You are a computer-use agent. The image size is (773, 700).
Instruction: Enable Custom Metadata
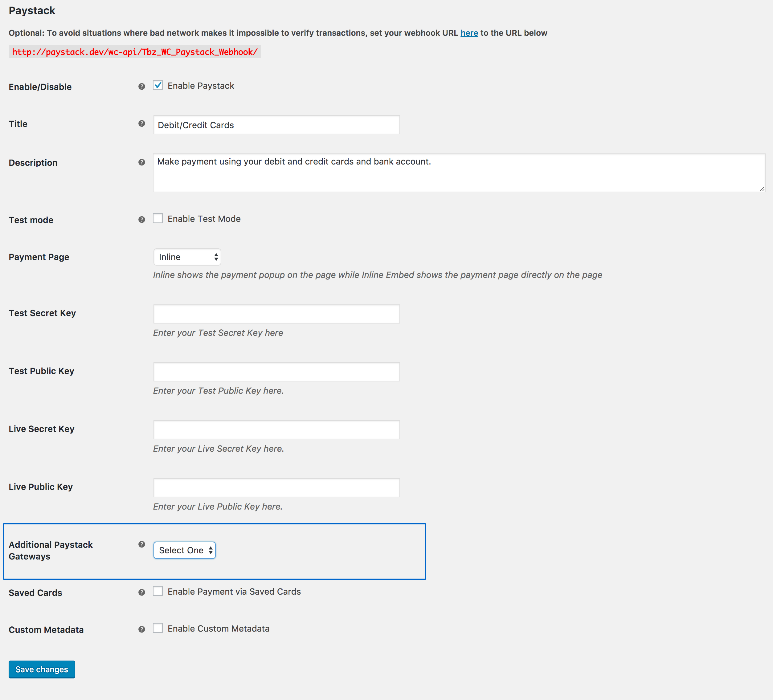click(x=157, y=628)
